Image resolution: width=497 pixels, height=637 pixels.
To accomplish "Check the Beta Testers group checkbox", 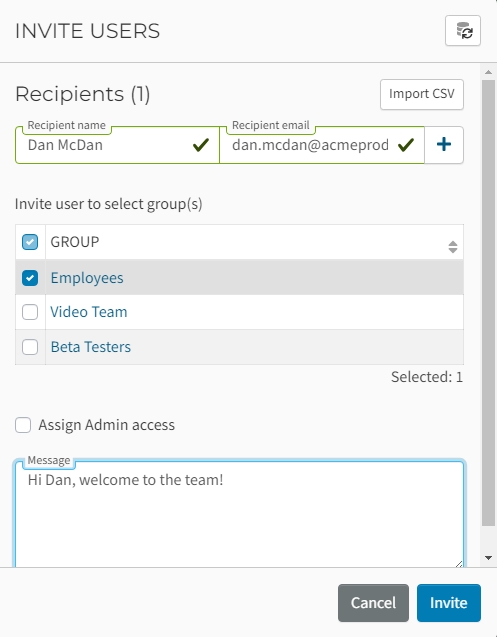I will click(x=30, y=347).
